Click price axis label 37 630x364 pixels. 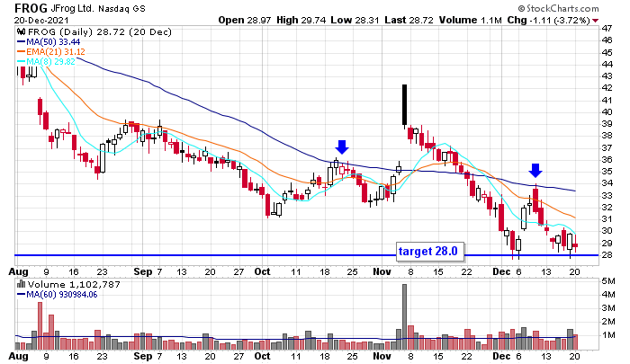(607, 147)
